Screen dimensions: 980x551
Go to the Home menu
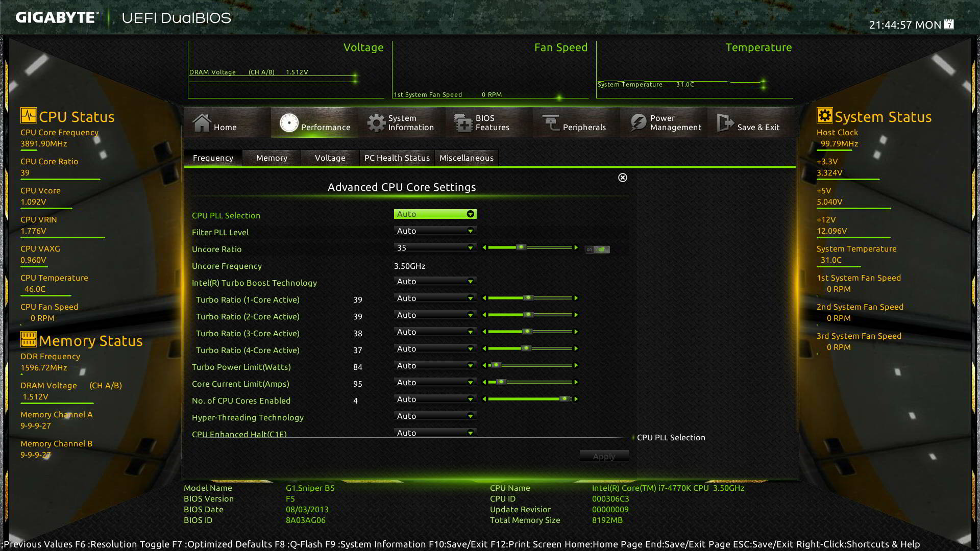point(227,122)
